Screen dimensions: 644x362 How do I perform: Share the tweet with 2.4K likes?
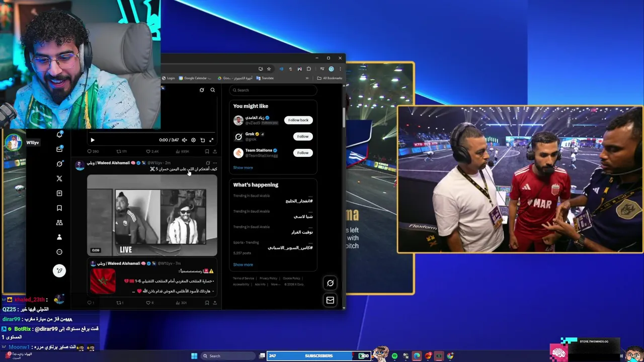click(x=215, y=151)
